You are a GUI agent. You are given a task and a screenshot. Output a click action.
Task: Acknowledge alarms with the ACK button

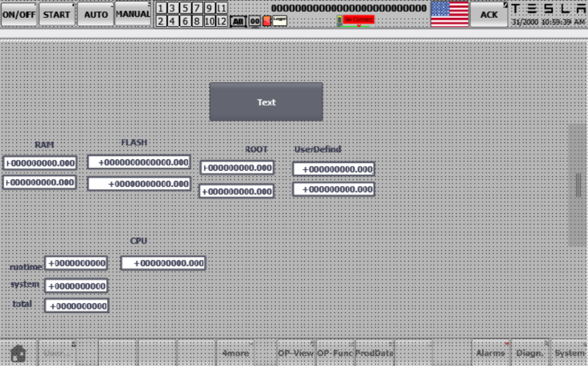tap(489, 14)
